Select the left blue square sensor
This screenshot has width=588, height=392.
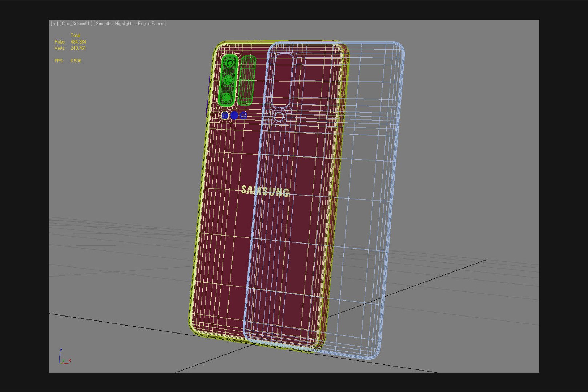click(225, 115)
